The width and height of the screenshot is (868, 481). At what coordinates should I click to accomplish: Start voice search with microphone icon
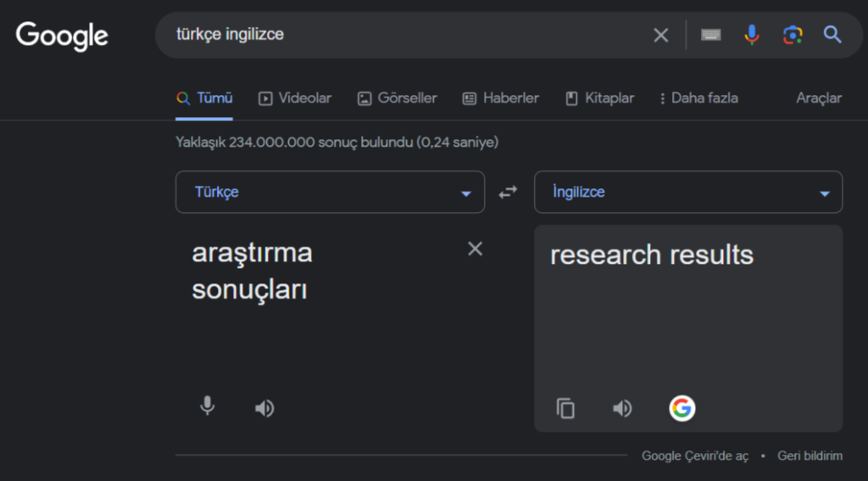[752, 35]
